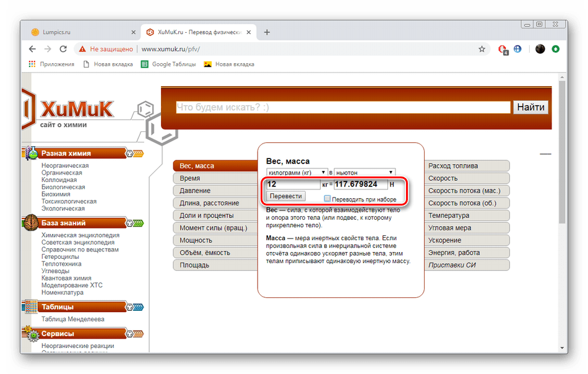Click the result field showing 117.679824
This screenshot has width=588, height=374.
coord(360,184)
